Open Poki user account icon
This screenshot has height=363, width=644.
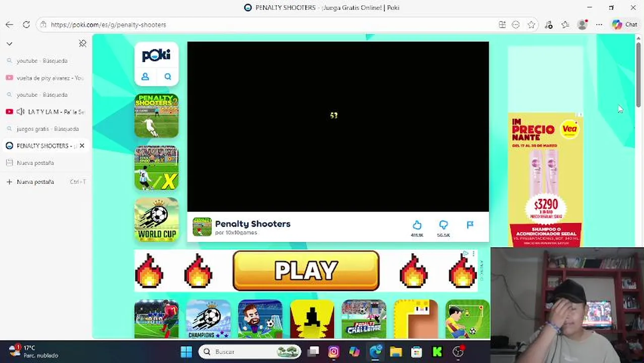145,77
